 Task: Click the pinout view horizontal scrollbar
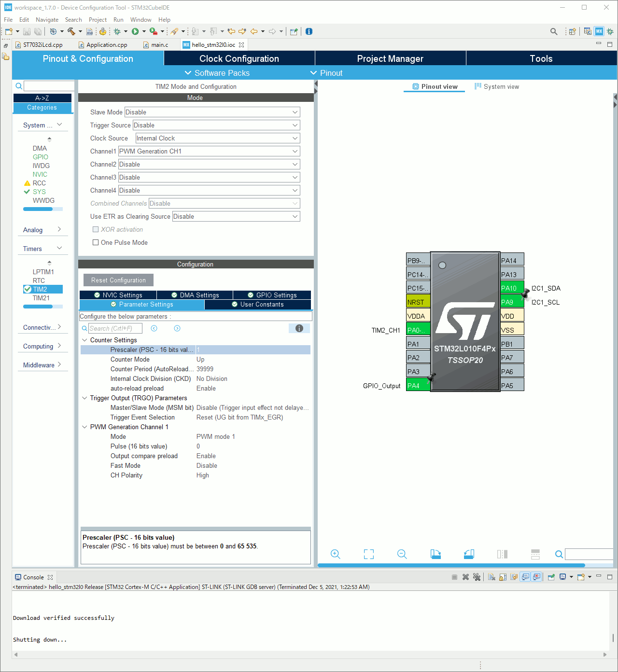(x=451, y=565)
